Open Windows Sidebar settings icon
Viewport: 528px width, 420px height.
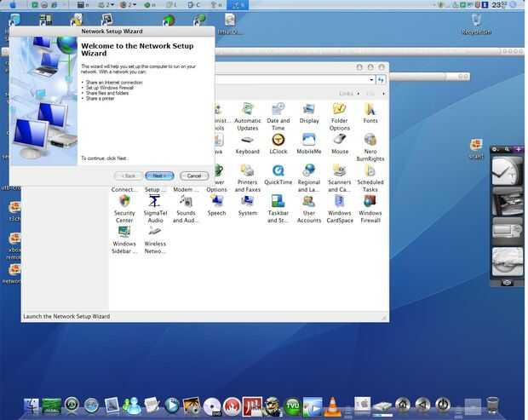124,239
